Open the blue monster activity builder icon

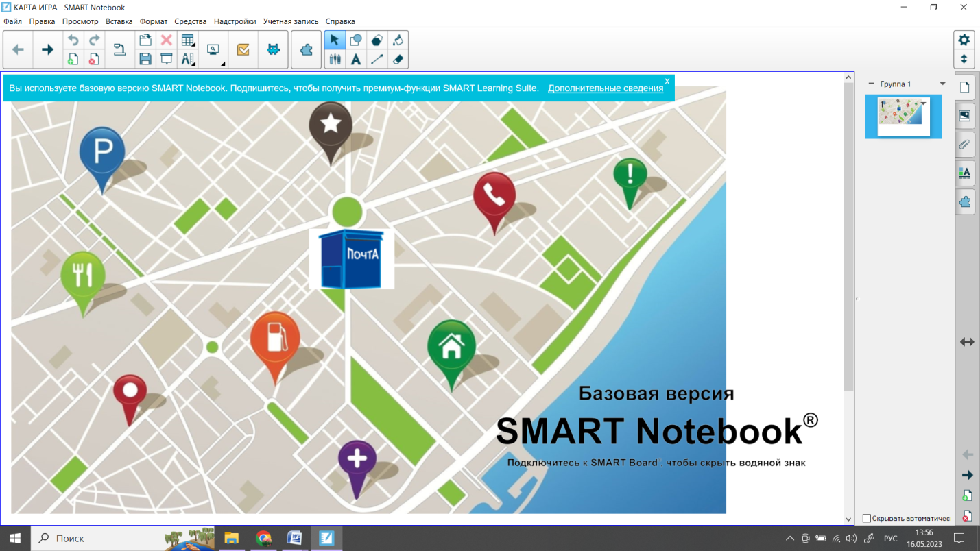273,49
